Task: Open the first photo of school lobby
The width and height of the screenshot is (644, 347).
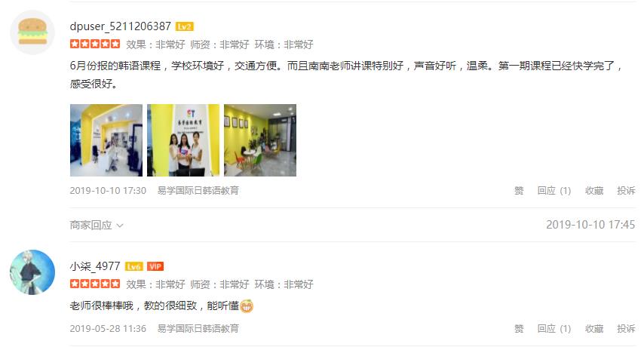Action: 106,140
